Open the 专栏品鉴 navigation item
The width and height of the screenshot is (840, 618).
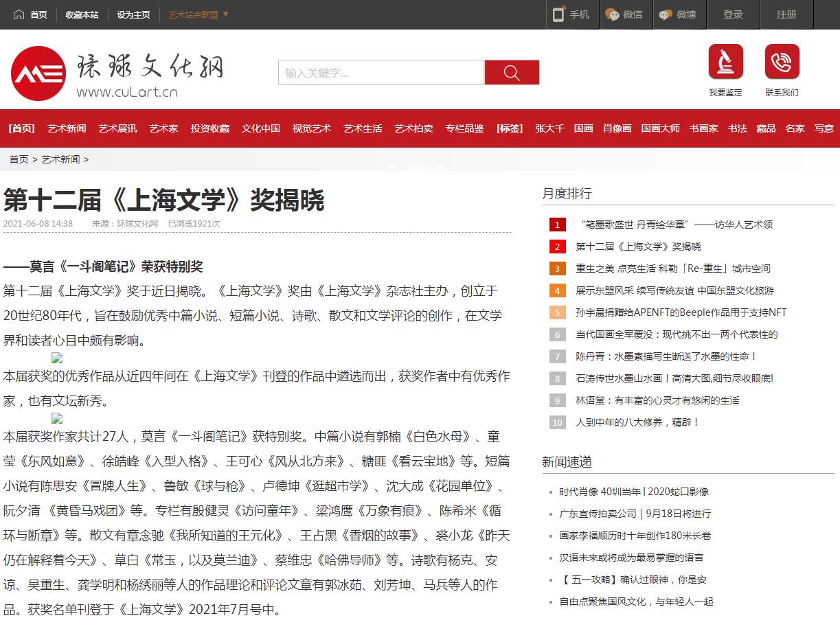click(x=464, y=128)
